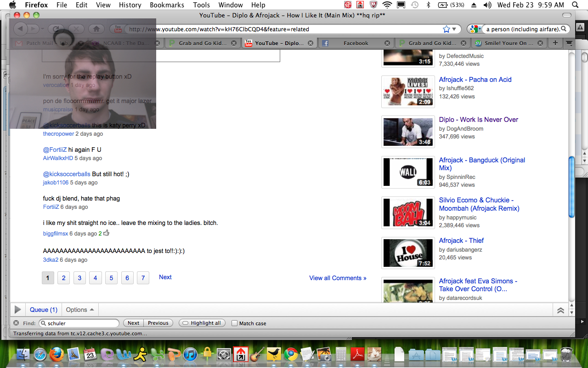Screen dimensions: 588x368
Task: Click the View all Comments link
Action: pos(338,278)
